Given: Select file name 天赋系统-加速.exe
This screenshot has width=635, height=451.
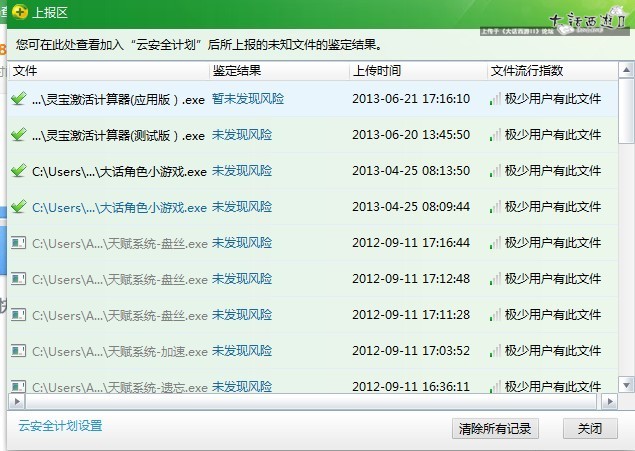Looking at the screenshot, I should (120, 351).
